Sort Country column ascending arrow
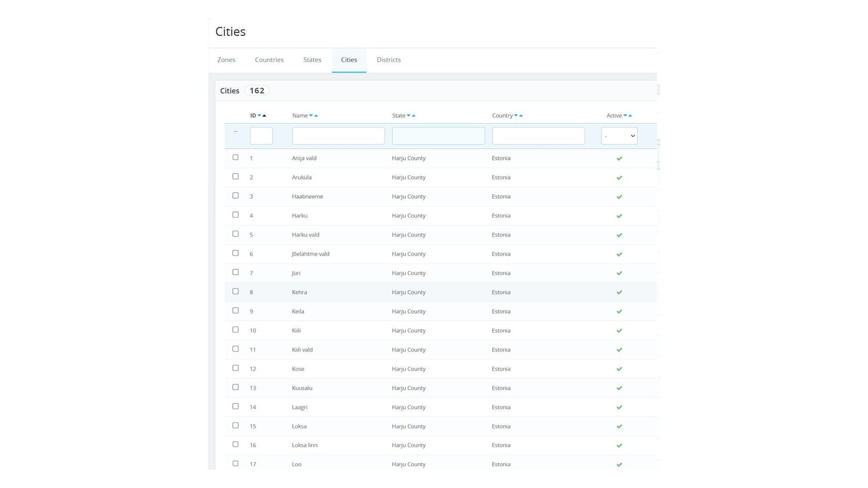868x488 pixels. (x=521, y=116)
